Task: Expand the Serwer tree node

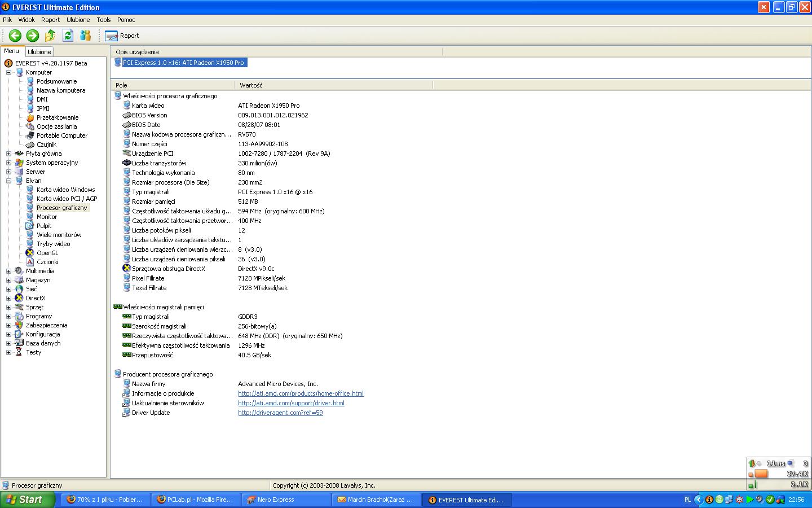Action: [x=8, y=172]
